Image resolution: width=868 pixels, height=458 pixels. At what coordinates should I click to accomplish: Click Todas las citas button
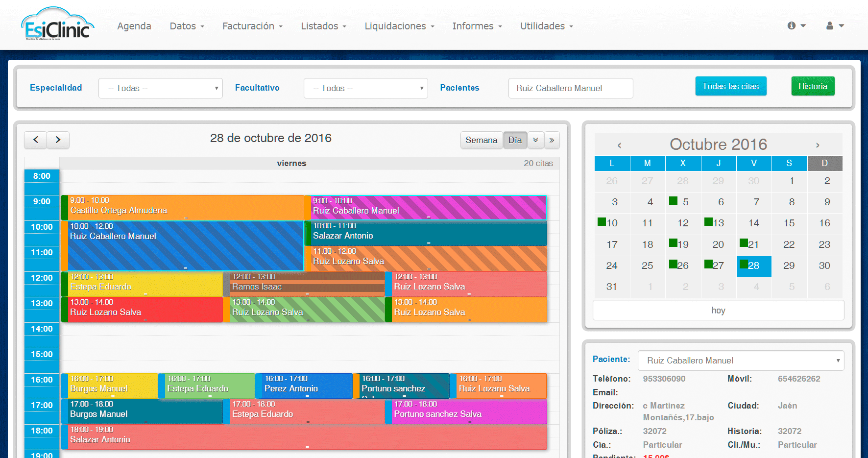(x=731, y=86)
